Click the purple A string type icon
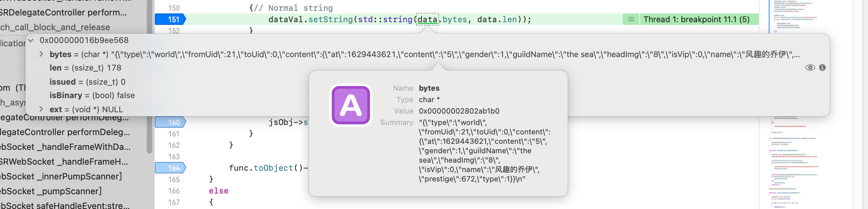This screenshot has width=868, height=209. [351, 105]
